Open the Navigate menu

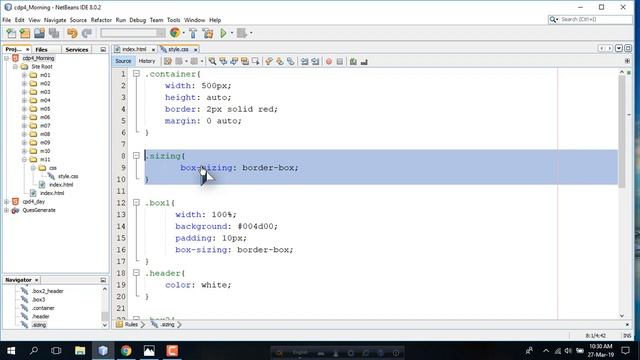55,20
